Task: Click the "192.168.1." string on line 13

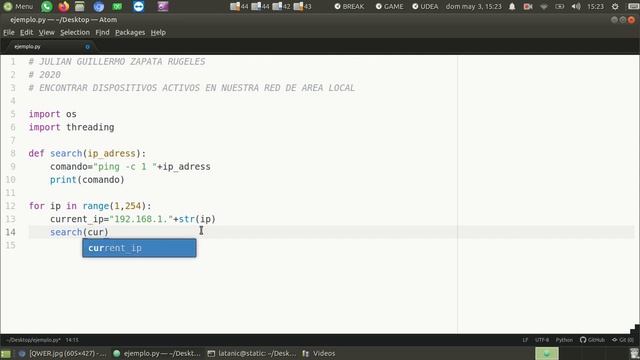Action: click(141, 219)
